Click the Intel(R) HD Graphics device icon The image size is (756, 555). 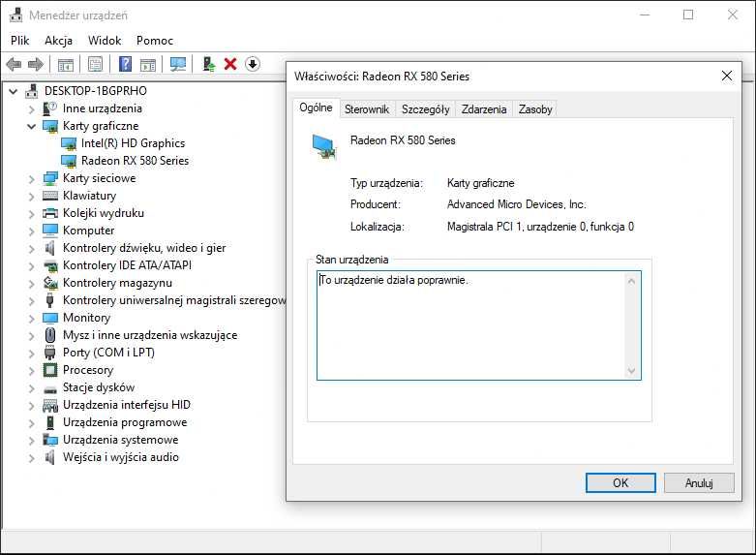[x=69, y=143]
